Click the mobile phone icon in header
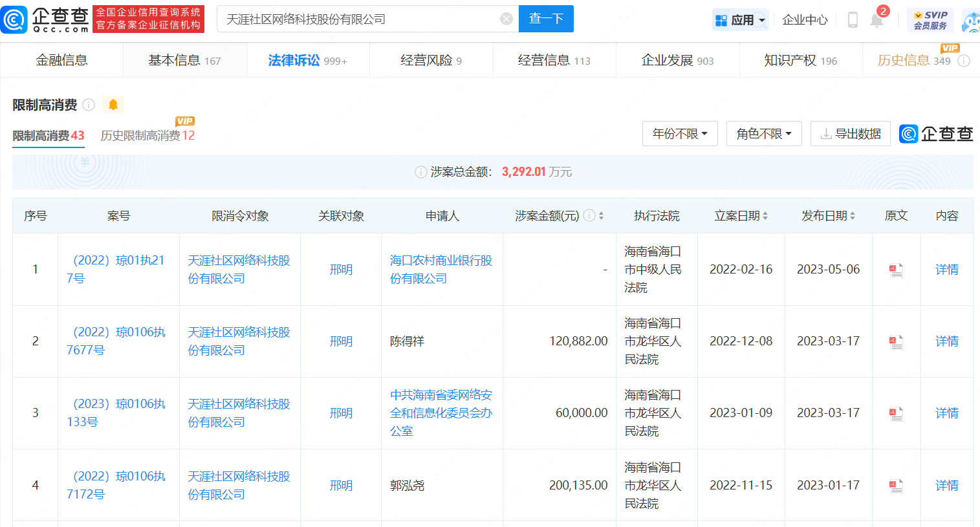 pos(853,20)
